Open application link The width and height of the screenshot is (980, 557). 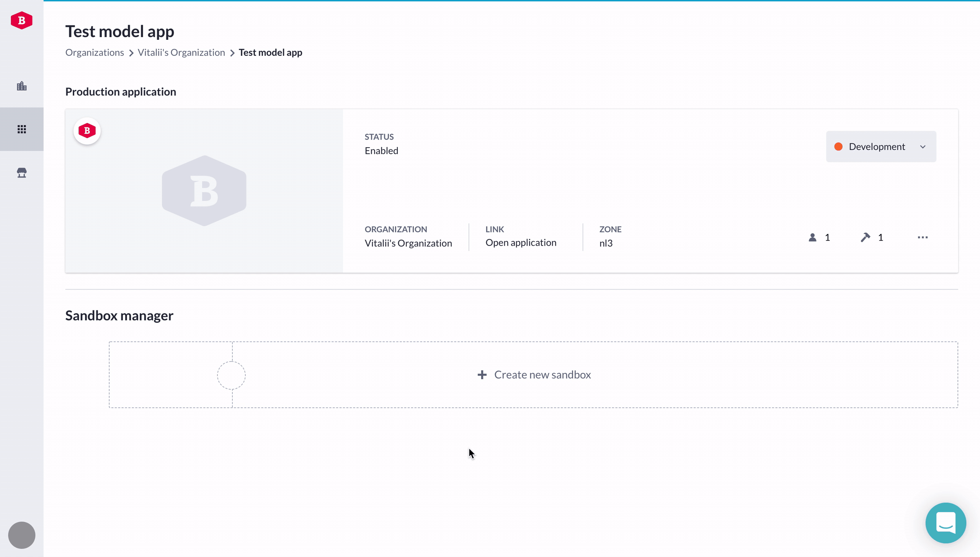pos(521,243)
